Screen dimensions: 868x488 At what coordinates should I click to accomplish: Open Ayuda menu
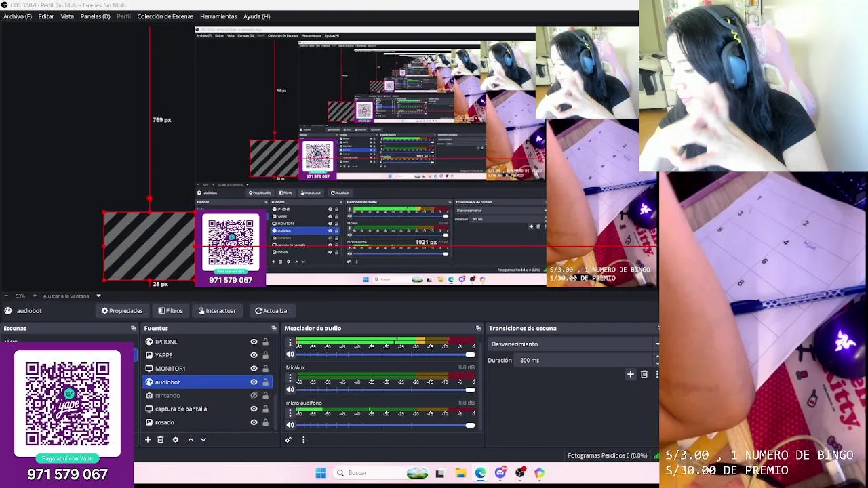tap(256, 16)
